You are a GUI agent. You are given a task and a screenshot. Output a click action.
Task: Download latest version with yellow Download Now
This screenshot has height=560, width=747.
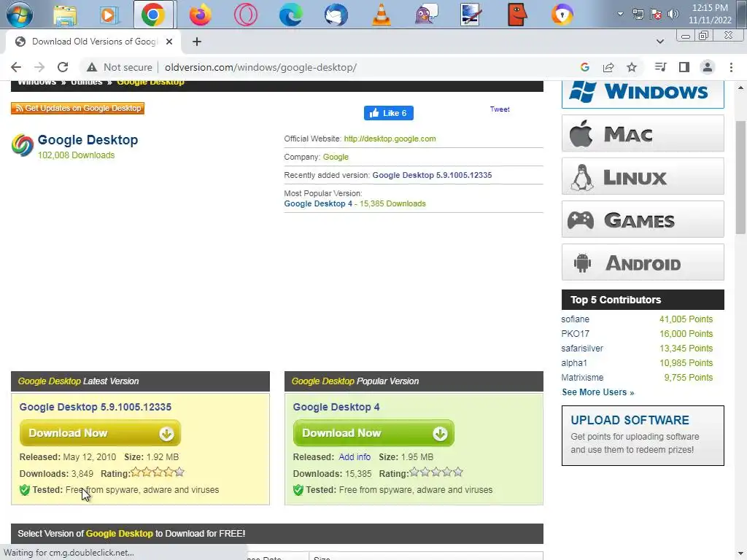coord(100,433)
